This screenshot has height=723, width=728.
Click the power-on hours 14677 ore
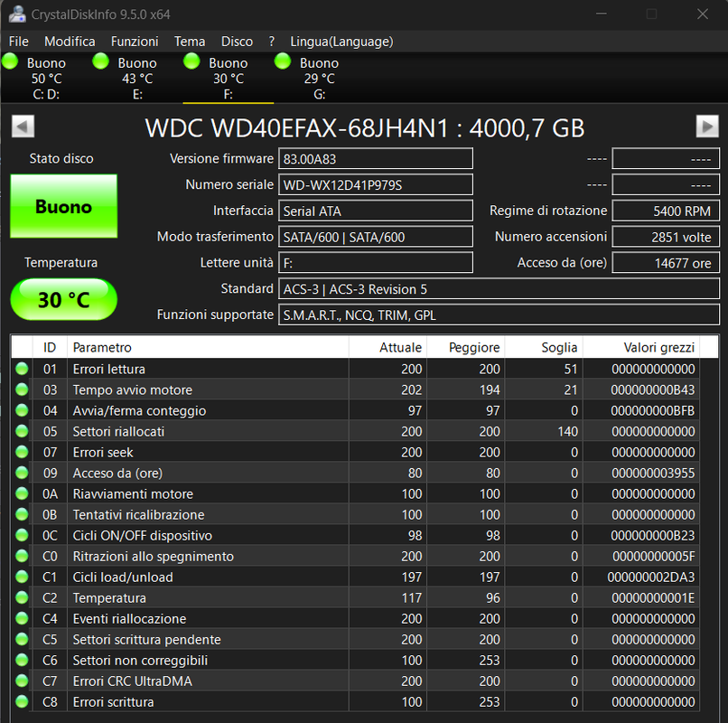[666, 263]
